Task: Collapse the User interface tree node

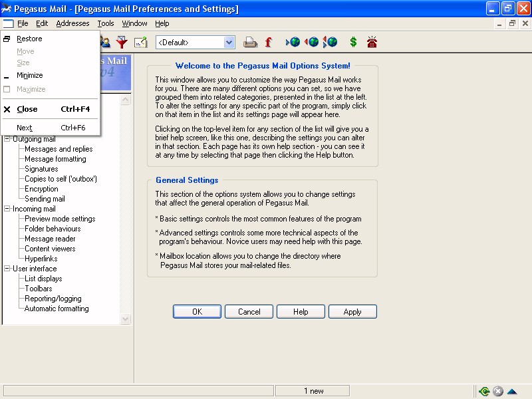Action: point(7,269)
